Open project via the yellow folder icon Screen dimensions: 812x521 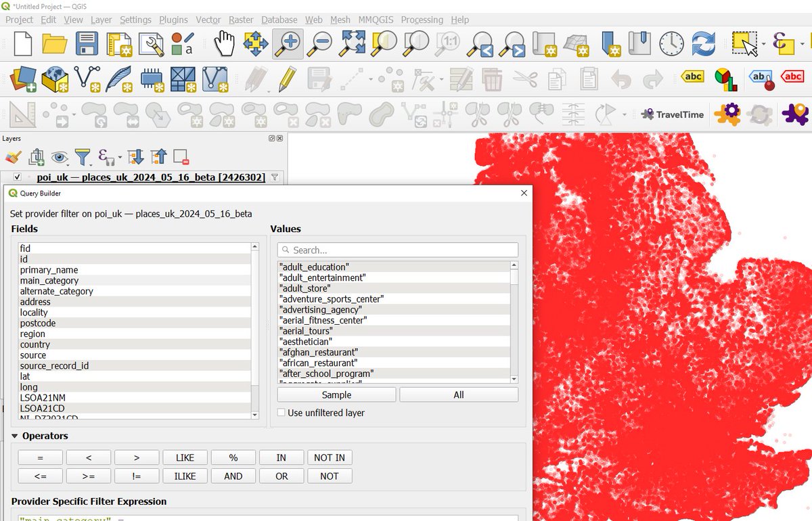[55, 44]
